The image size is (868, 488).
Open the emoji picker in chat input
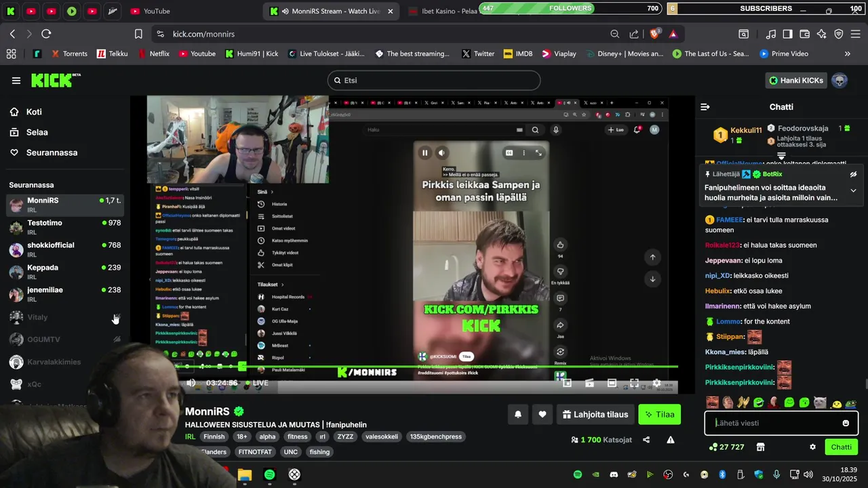[x=846, y=423]
